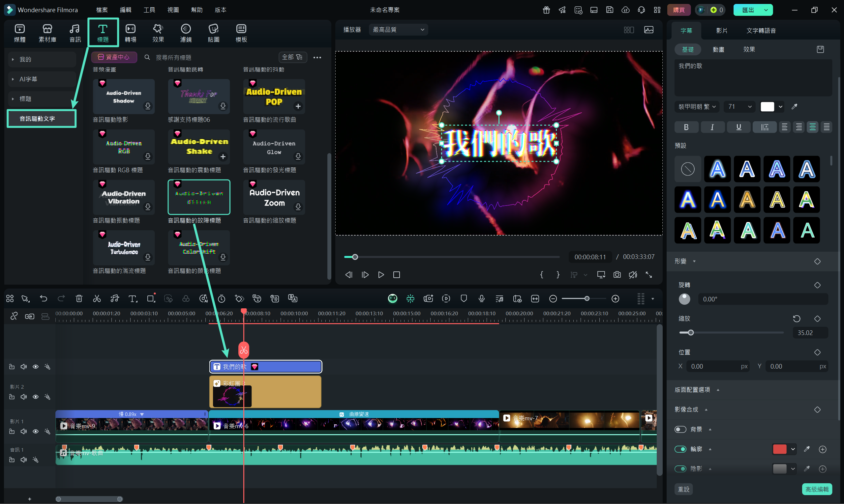The height and width of the screenshot is (504, 844).
Task: Lock the 影片 1 track
Action: (x=12, y=431)
